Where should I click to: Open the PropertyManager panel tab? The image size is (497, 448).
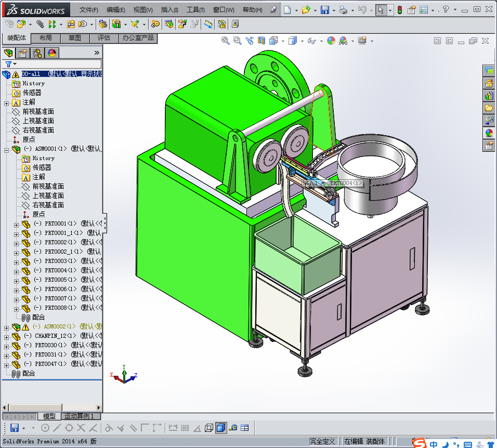tap(22, 53)
